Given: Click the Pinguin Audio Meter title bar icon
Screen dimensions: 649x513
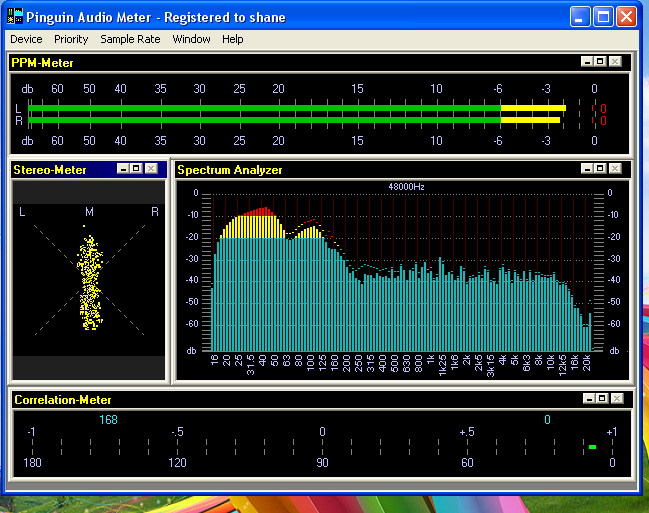Looking at the screenshot, I should point(14,17).
